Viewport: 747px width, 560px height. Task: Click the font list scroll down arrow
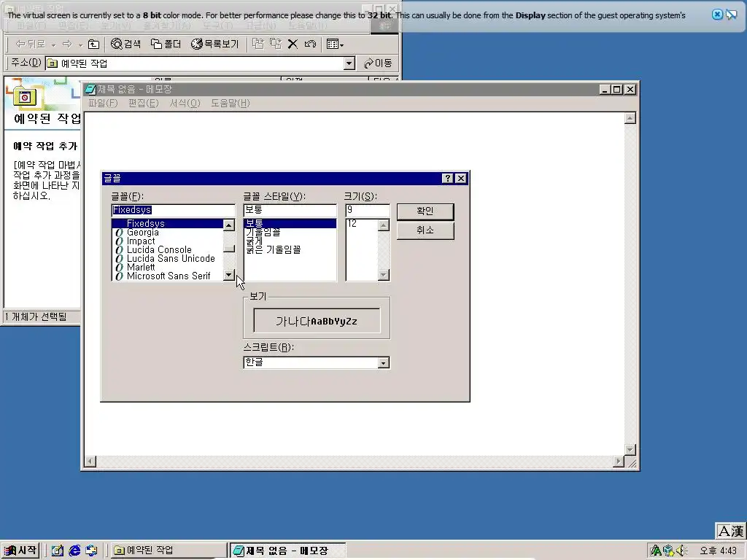pos(229,275)
